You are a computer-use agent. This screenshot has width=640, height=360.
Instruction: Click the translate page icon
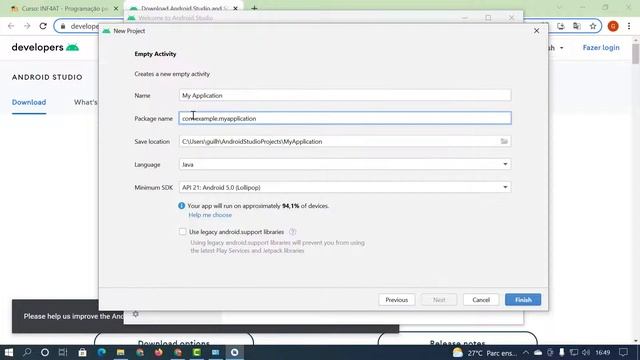tap(577, 26)
